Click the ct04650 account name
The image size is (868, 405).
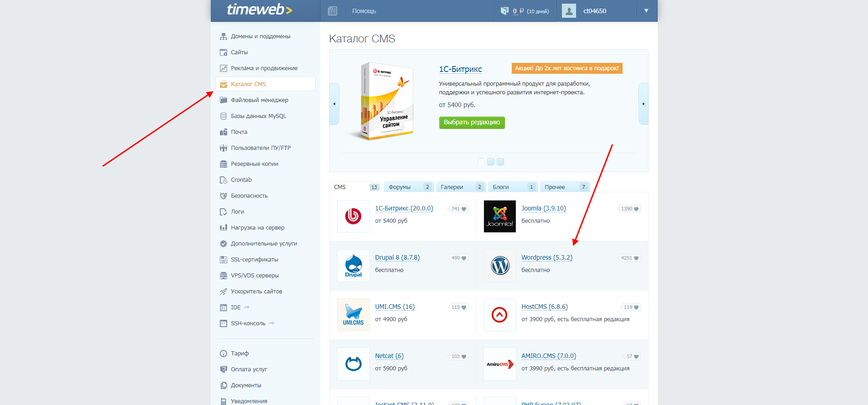(x=595, y=11)
